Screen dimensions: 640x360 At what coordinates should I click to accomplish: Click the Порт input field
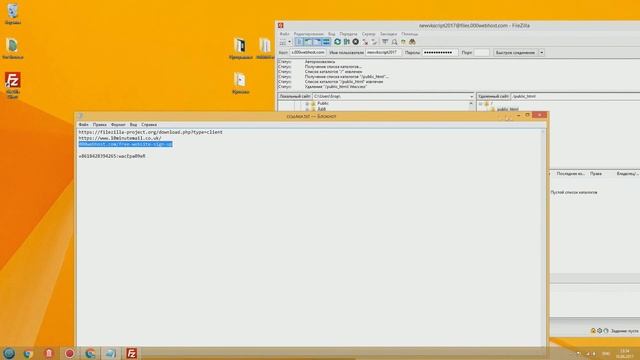click(482, 53)
